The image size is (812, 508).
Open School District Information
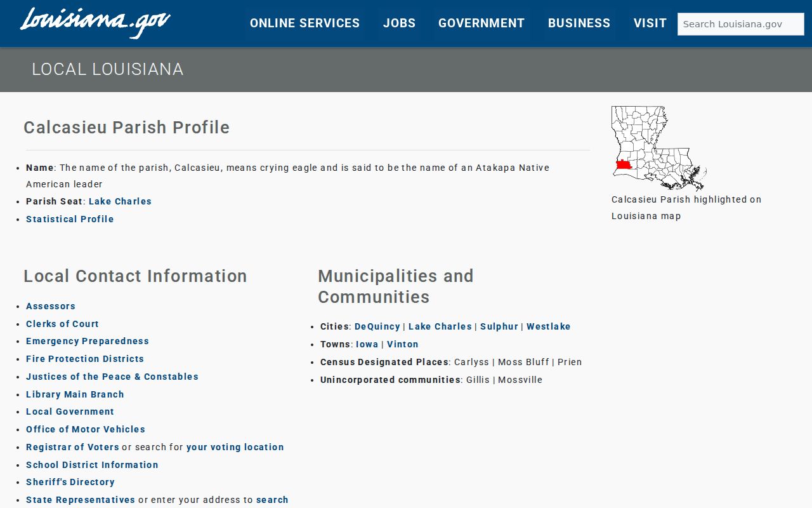(92, 465)
